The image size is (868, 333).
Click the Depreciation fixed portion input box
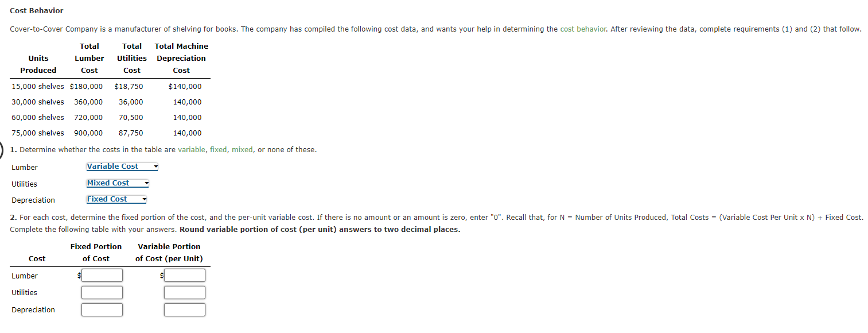102,309
